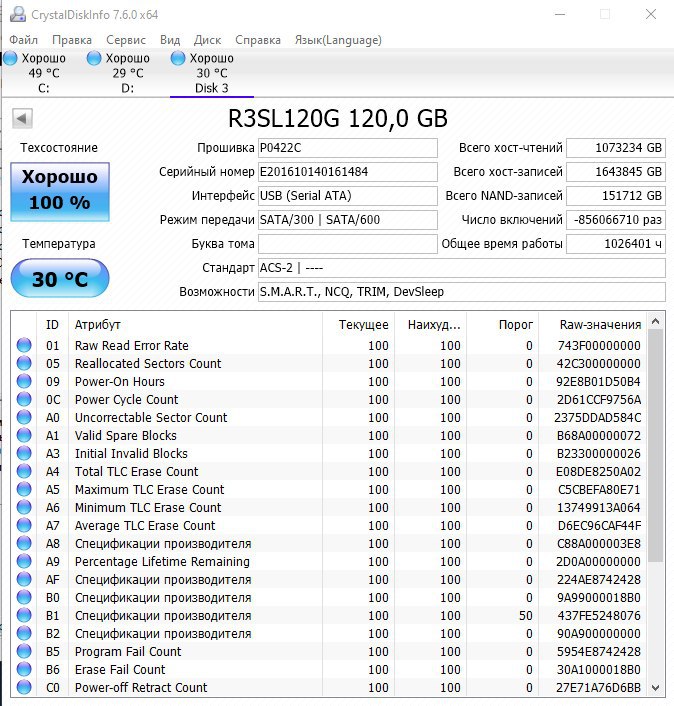Click the Стандарт field showing ACS-2

click(461, 268)
